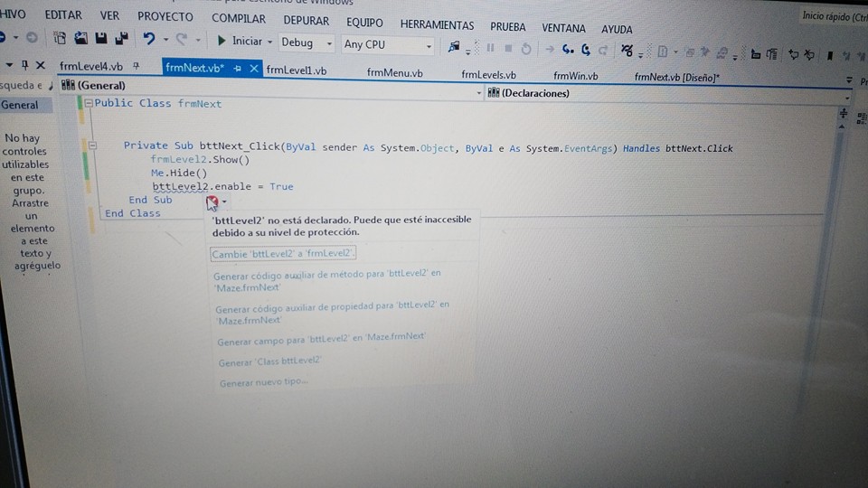Switch to the frmMenu.vb tab
The height and width of the screenshot is (488, 868).
(x=394, y=73)
